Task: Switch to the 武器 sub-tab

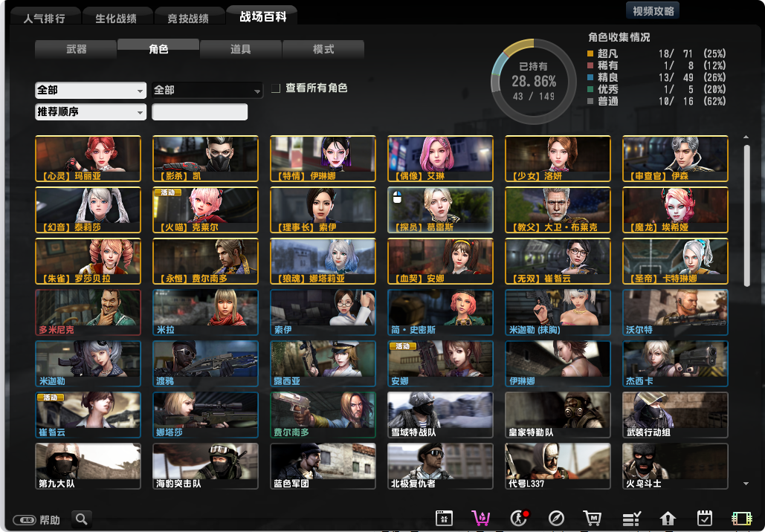Action: click(76, 49)
